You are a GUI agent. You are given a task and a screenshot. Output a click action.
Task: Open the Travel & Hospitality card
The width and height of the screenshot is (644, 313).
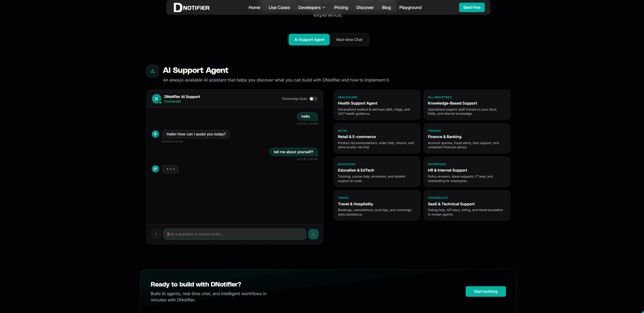[x=377, y=206]
